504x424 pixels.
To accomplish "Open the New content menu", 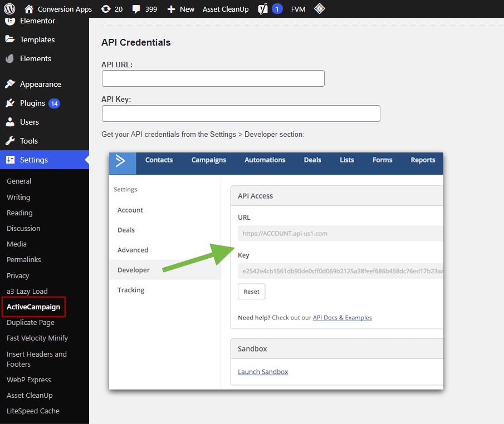I will [x=187, y=9].
